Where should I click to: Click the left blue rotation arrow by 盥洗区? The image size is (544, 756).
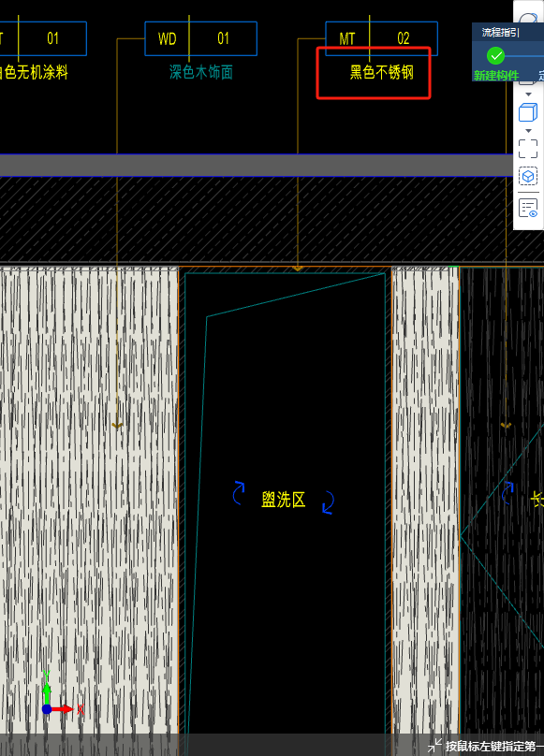click(239, 493)
